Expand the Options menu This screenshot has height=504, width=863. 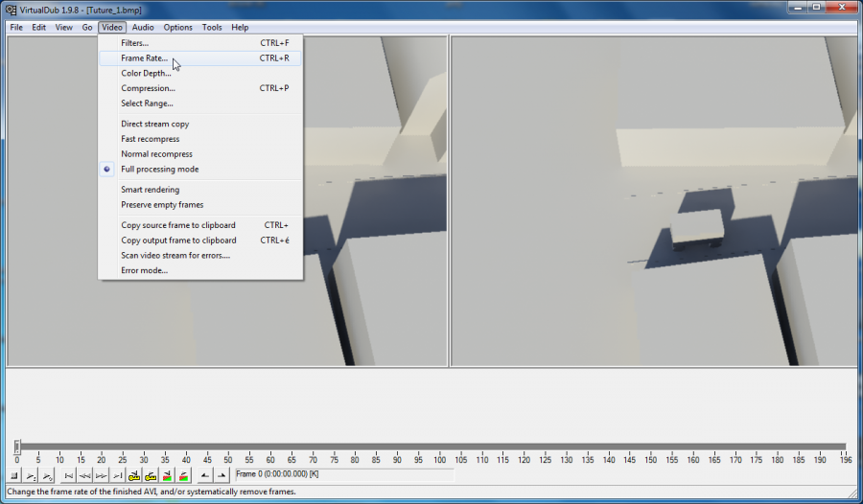click(x=177, y=28)
